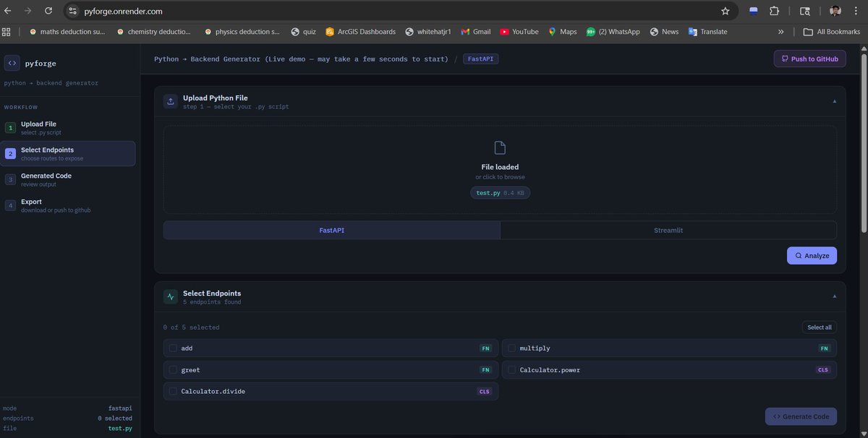Viewport: 868px width, 438px height.
Task: Collapse the Select Endpoints section
Action: point(834,296)
